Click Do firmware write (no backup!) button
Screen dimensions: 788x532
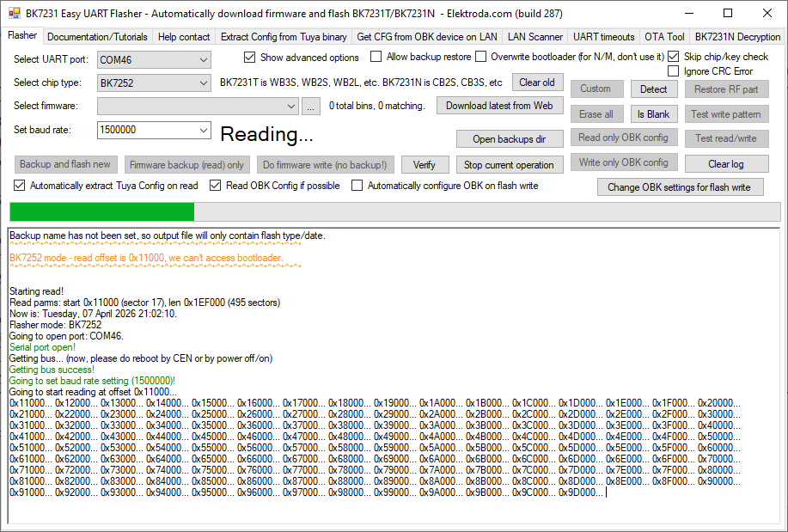(325, 165)
